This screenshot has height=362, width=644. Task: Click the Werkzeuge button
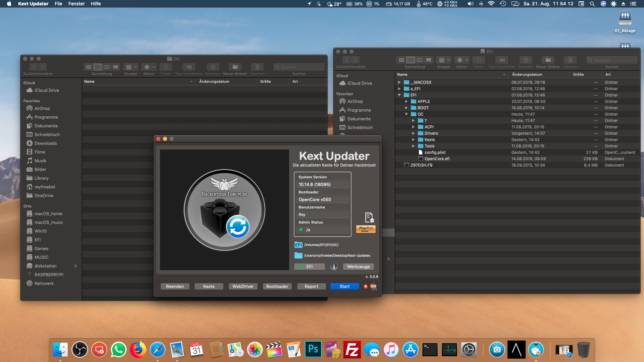pyautogui.click(x=358, y=266)
